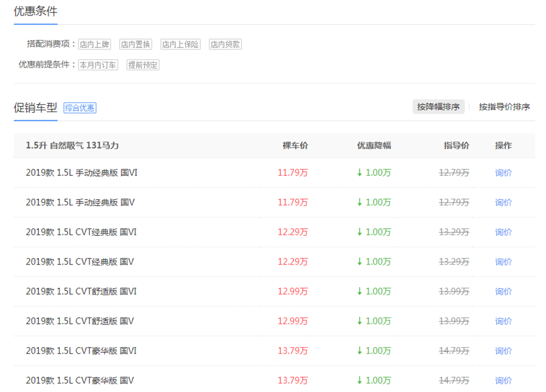Click the 店内置换 tag
546x392 pixels.
pos(135,44)
